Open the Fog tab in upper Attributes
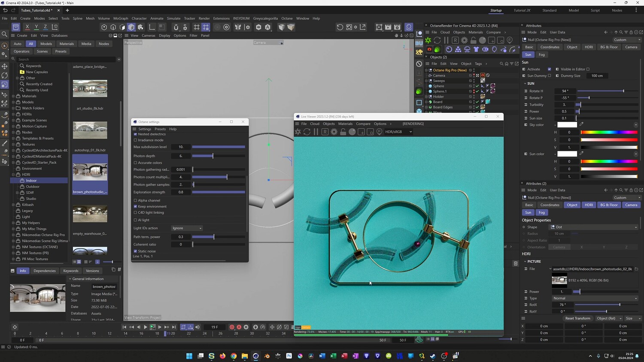Screen dimensions: 644x362 pos(542,54)
